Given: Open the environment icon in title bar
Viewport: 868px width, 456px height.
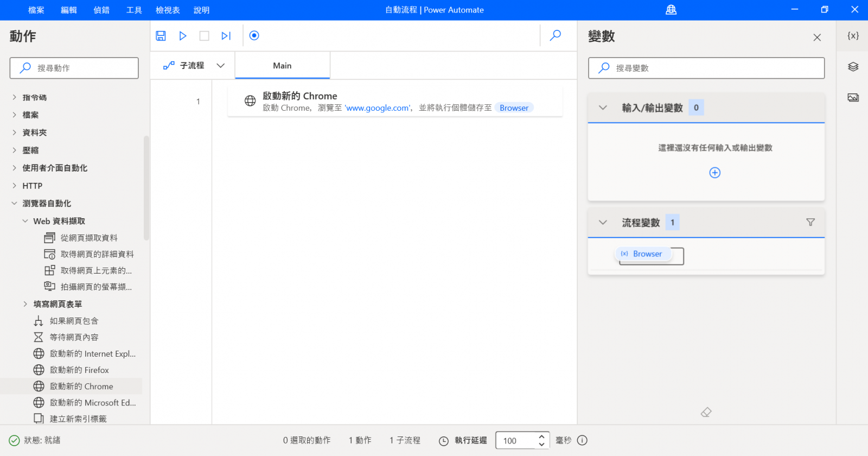Looking at the screenshot, I should pyautogui.click(x=671, y=10).
